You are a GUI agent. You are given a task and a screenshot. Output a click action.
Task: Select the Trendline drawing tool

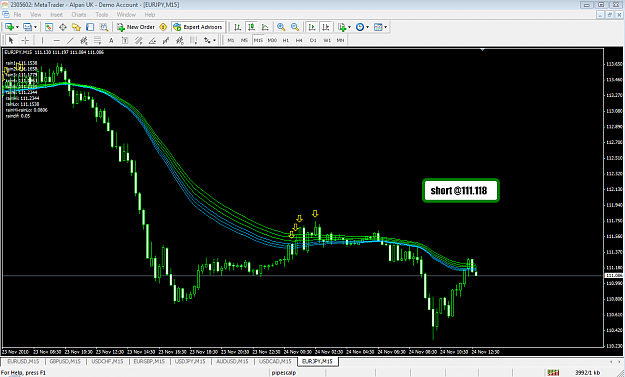[70, 40]
